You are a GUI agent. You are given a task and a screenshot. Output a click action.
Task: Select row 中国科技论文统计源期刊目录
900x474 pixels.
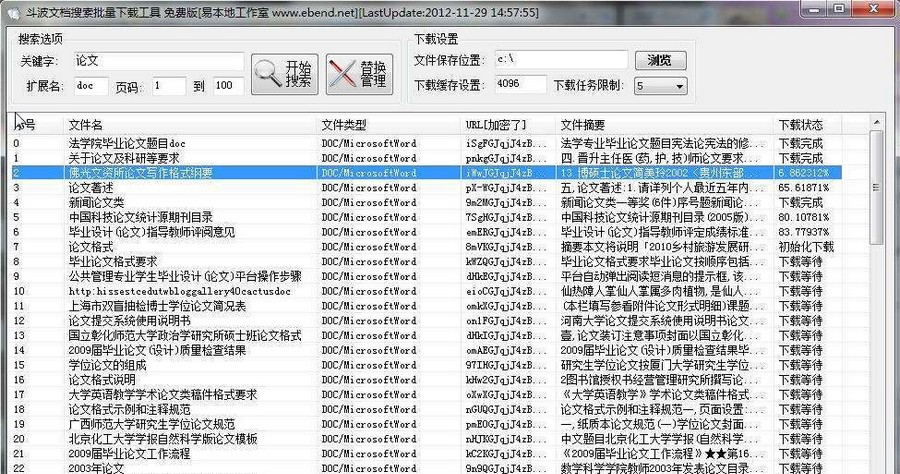(x=426, y=217)
